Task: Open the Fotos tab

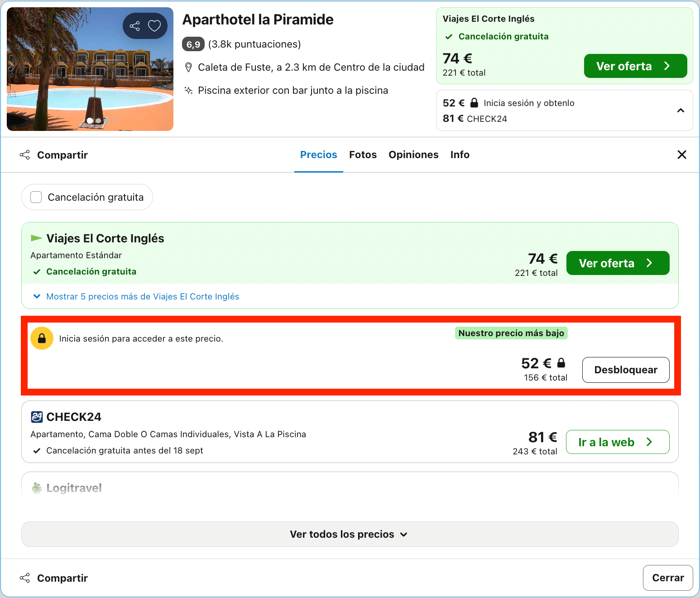Action: pos(363,155)
